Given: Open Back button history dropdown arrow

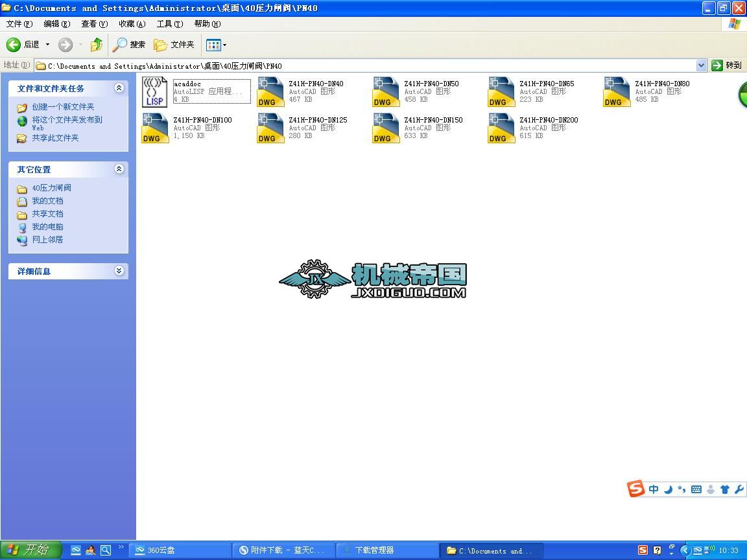Looking at the screenshot, I should click(x=47, y=45).
